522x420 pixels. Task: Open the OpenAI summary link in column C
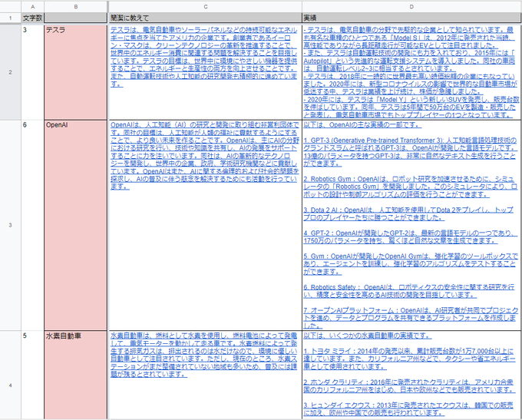204,156
